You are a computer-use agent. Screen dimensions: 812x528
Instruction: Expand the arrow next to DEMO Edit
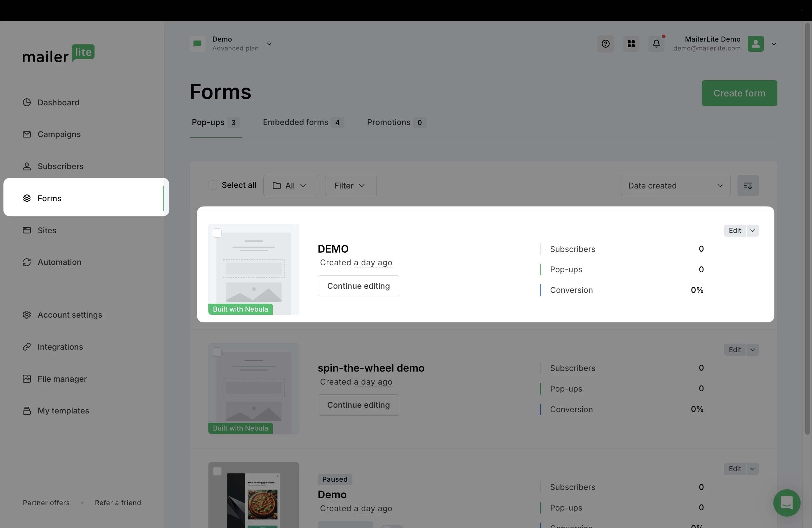click(x=752, y=231)
